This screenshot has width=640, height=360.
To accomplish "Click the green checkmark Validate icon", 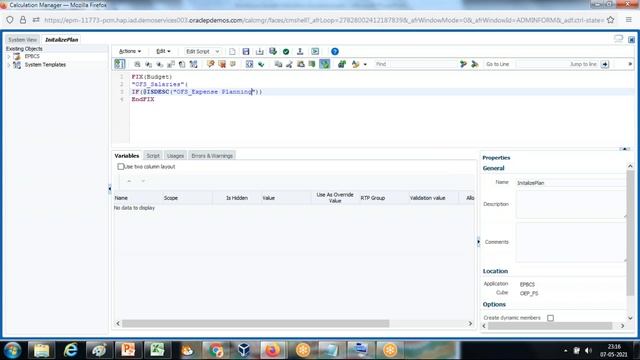I will (286, 51).
